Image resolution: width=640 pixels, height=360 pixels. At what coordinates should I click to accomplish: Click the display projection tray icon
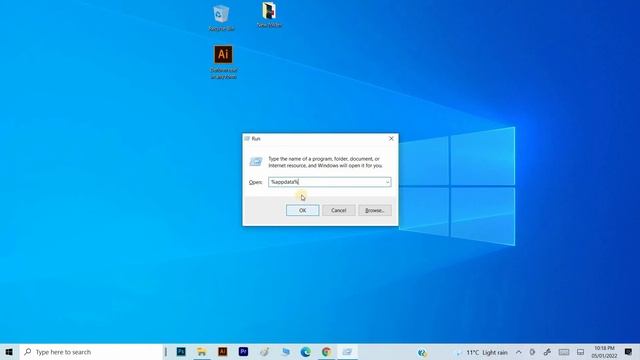pyautogui.click(x=580, y=352)
